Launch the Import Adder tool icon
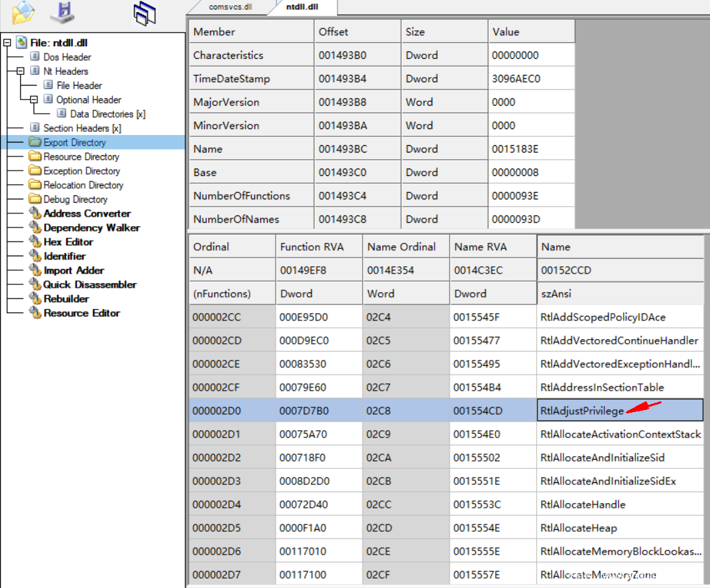This screenshot has width=710, height=588. (35, 270)
